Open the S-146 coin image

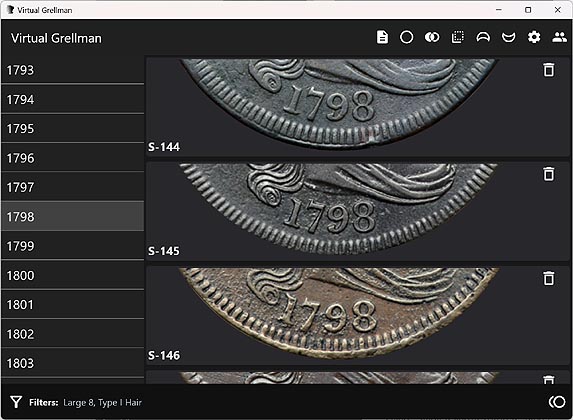[339, 313]
